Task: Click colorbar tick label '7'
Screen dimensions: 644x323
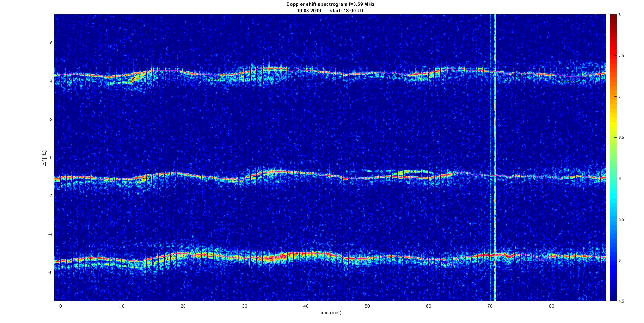Action: (x=620, y=97)
